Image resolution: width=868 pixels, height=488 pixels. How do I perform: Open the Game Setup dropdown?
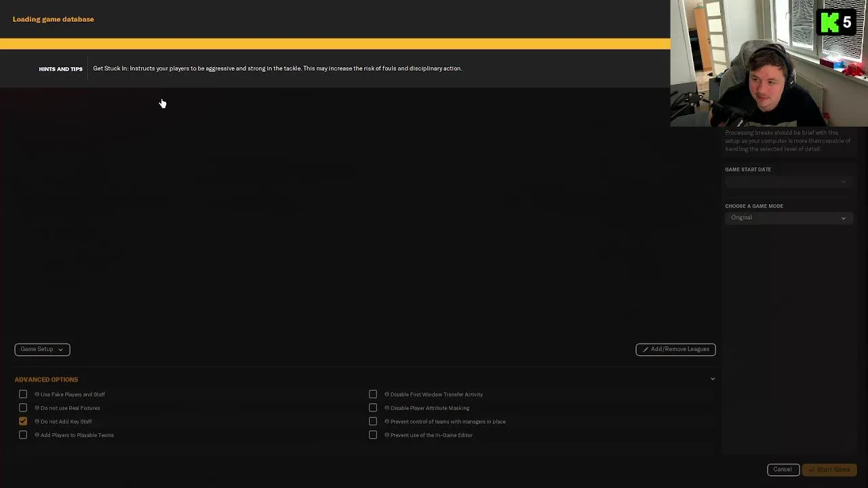click(42, 349)
